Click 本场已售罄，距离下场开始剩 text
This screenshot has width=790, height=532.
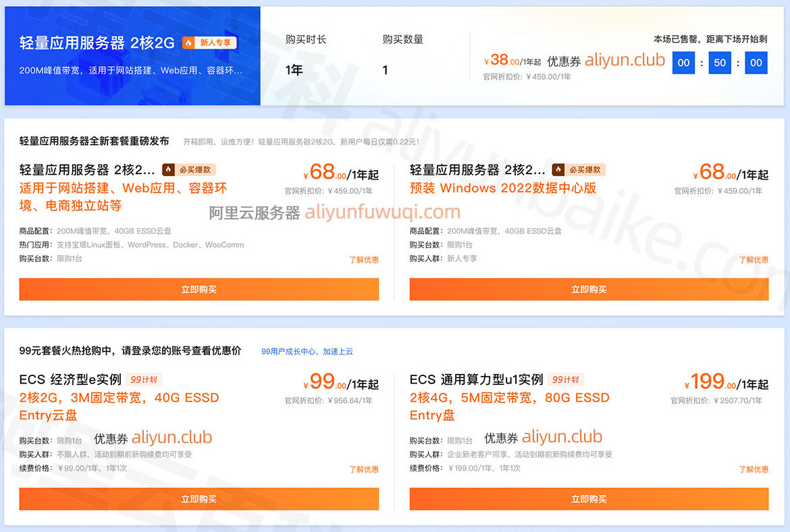pos(710,38)
